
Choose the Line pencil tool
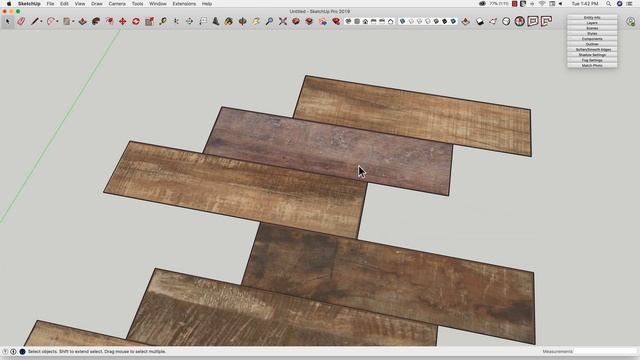[x=35, y=21]
